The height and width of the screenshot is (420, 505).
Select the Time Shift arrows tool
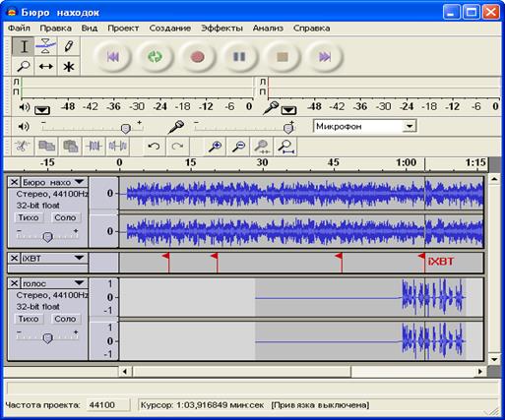(46, 67)
